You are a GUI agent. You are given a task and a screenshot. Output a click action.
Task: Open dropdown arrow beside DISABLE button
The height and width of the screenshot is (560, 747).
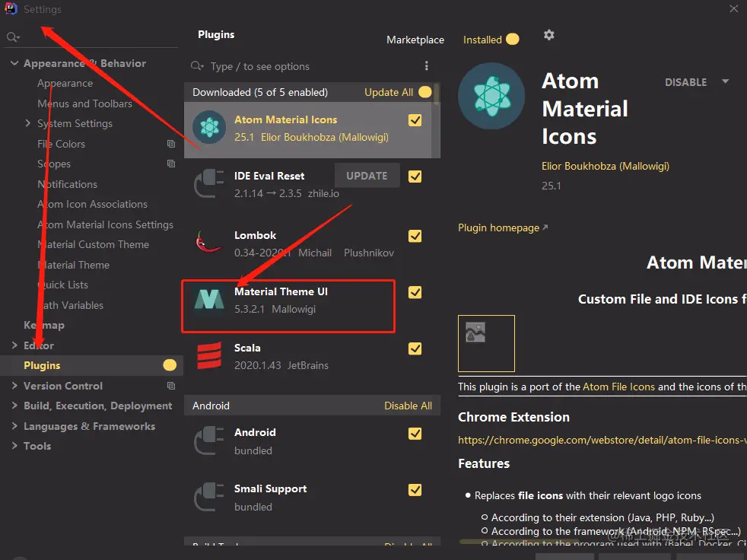click(x=725, y=81)
